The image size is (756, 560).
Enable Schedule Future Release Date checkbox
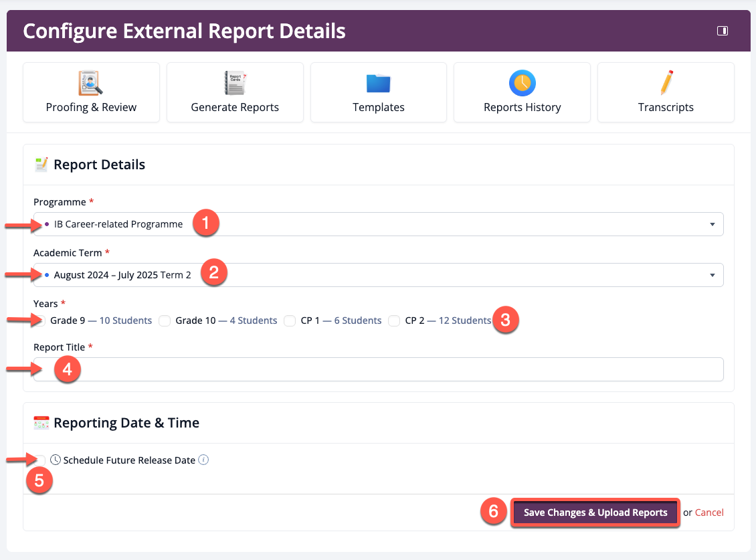click(x=41, y=460)
